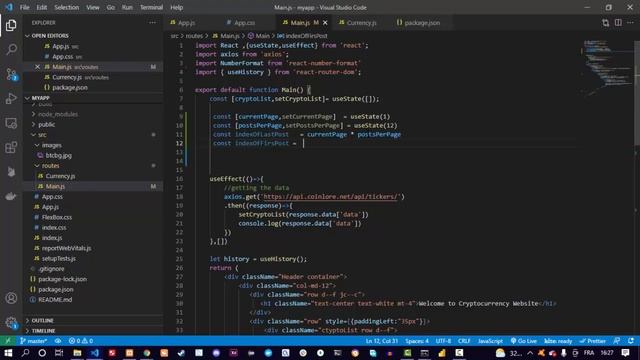Expand the Outline section

(42, 320)
